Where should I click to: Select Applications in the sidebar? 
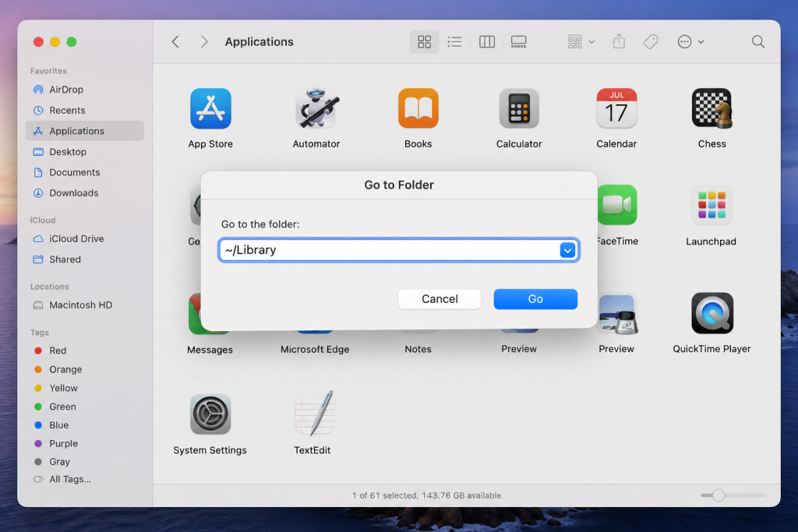click(84, 131)
